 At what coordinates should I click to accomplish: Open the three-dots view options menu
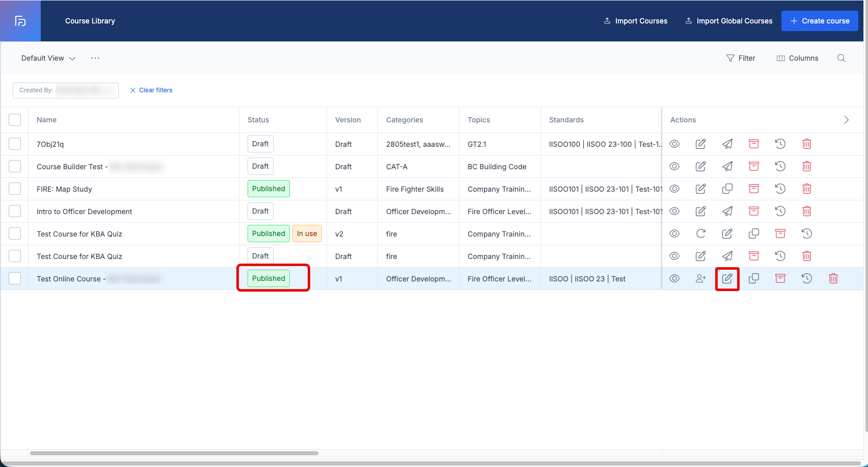pos(95,58)
